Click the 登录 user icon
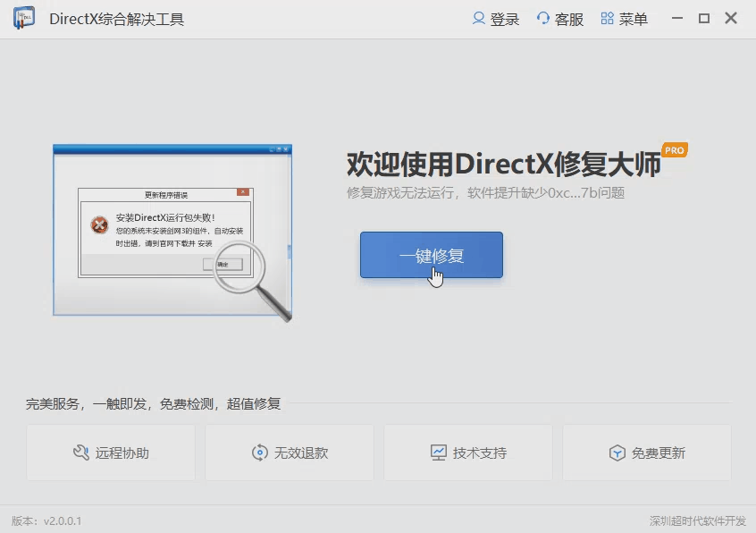Viewport: 756px width, 533px height. pos(479,19)
